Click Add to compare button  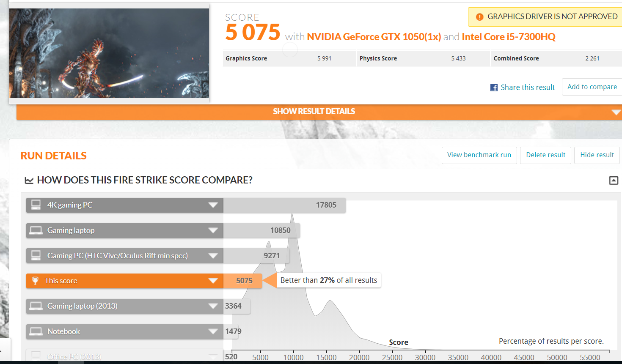pos(592,87)
